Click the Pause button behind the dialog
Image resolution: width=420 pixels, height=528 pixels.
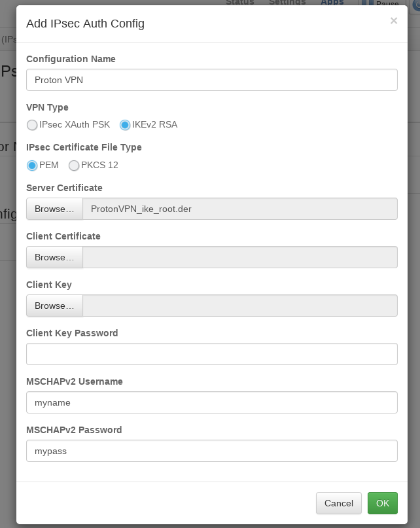(x=387, y=3)
